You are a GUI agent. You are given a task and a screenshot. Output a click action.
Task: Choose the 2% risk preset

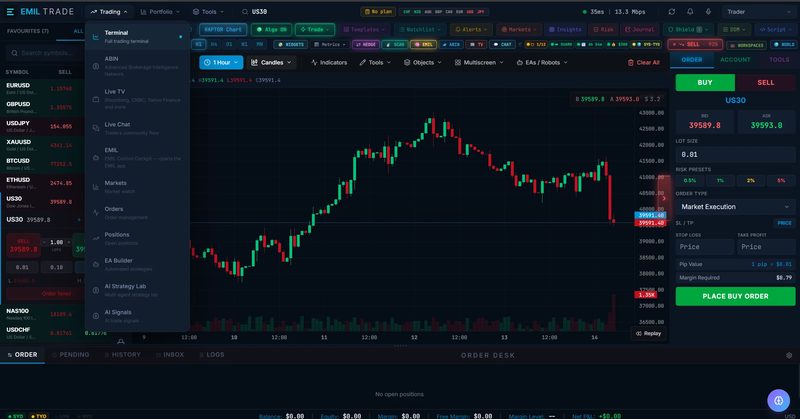(751, 180)
